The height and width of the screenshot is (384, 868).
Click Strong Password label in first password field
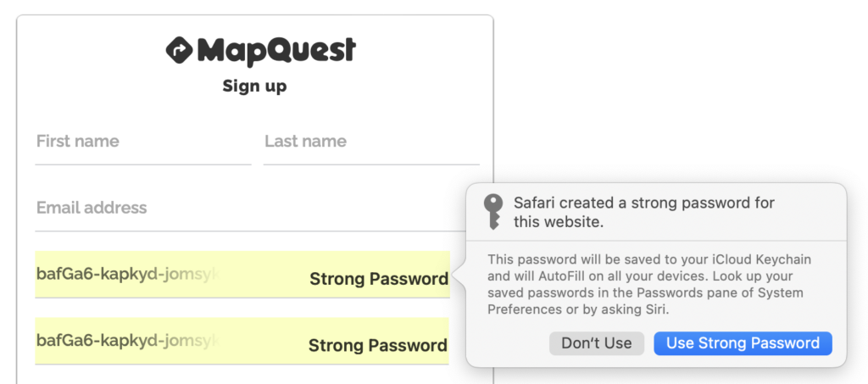pyautogui.click(x=378, y=279)
